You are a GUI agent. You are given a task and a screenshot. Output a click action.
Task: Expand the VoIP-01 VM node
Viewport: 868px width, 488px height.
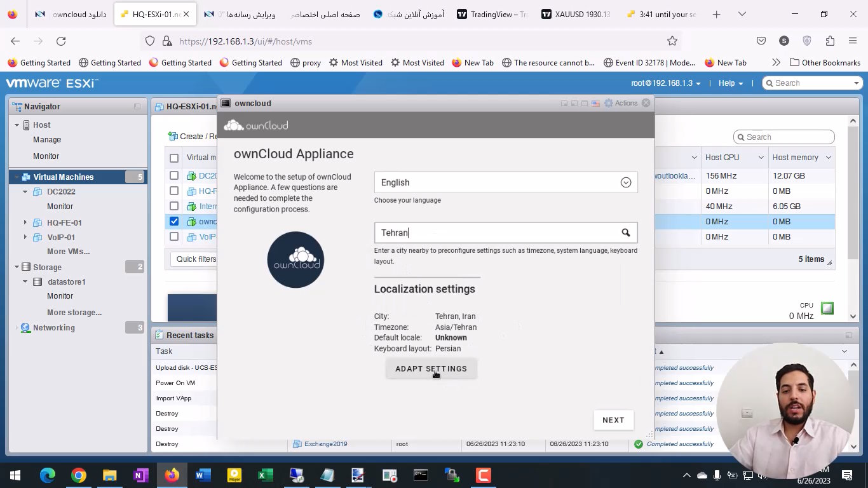point(25,237)
